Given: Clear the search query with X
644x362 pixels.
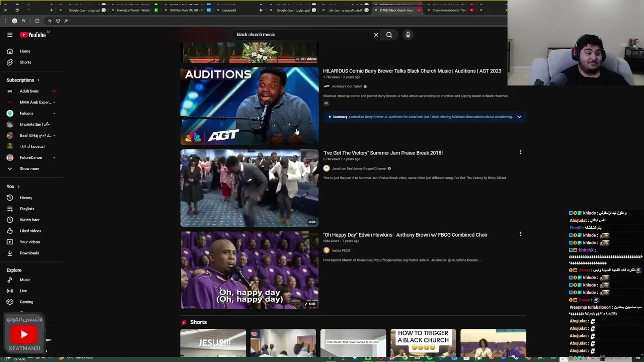Looking at the screenshot, I should (376, 35).
